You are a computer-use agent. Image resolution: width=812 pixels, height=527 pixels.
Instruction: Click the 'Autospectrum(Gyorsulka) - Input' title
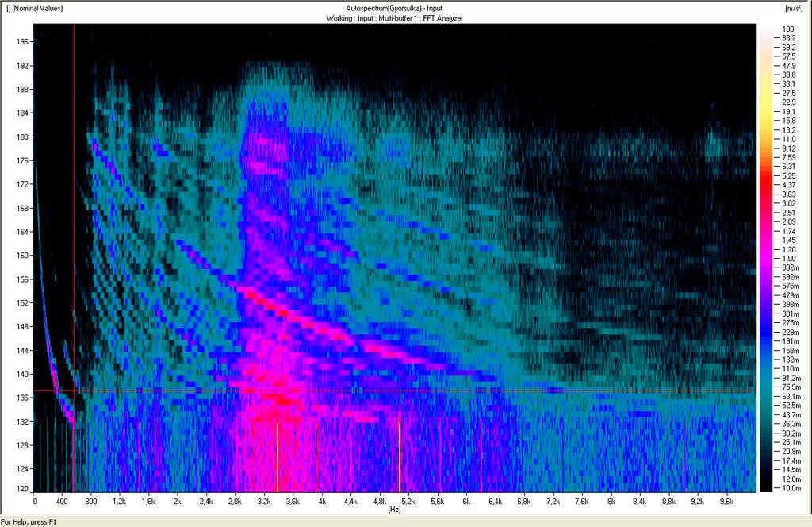(394, 8)
